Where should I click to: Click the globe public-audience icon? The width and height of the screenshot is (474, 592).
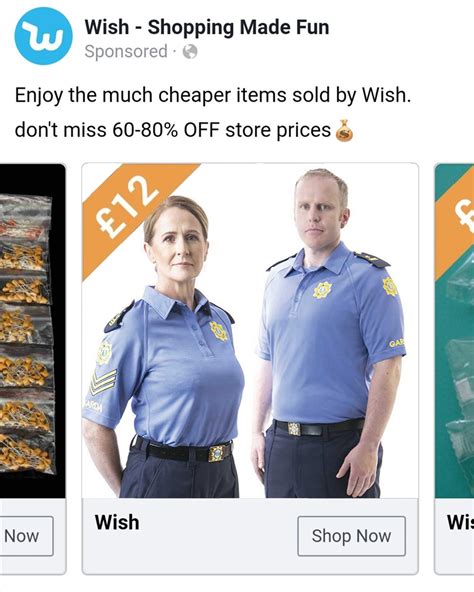pos(190,52)
